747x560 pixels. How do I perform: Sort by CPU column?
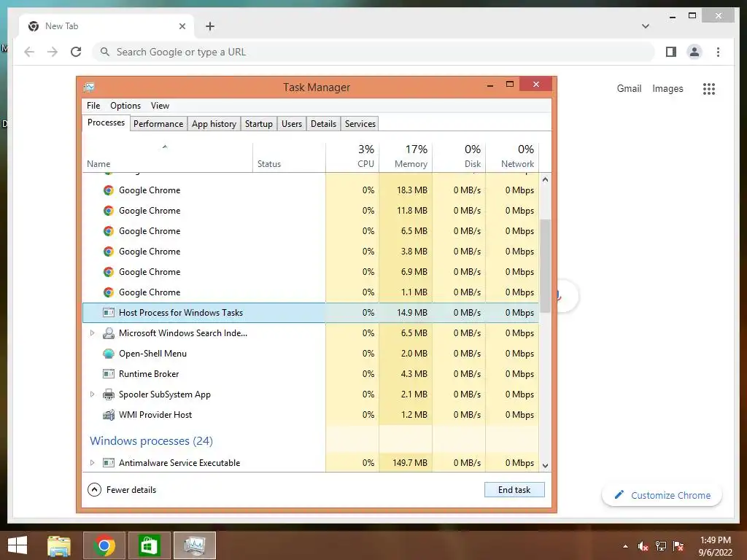pos(352,157)
